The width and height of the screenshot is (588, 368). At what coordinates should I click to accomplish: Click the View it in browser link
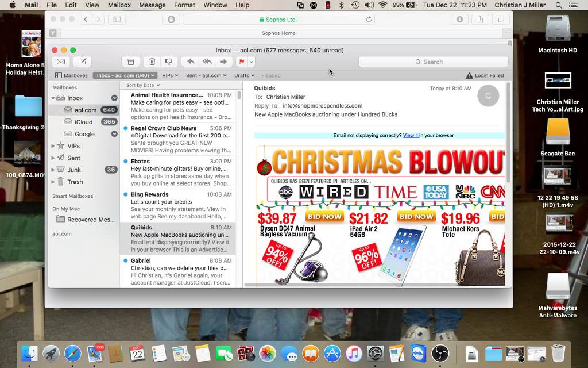coord(411,136)
